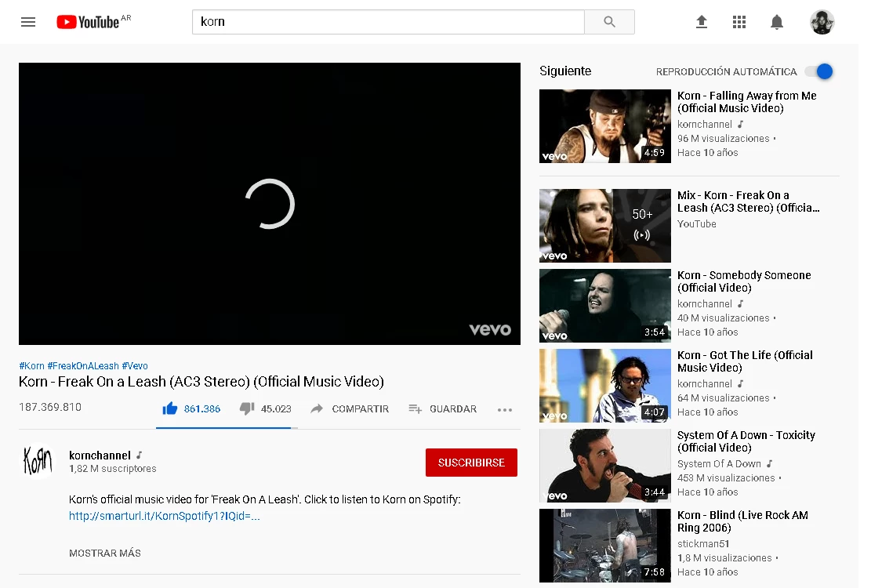Click the main video player area
871x588 pixels.
click(x=270, y=204)
